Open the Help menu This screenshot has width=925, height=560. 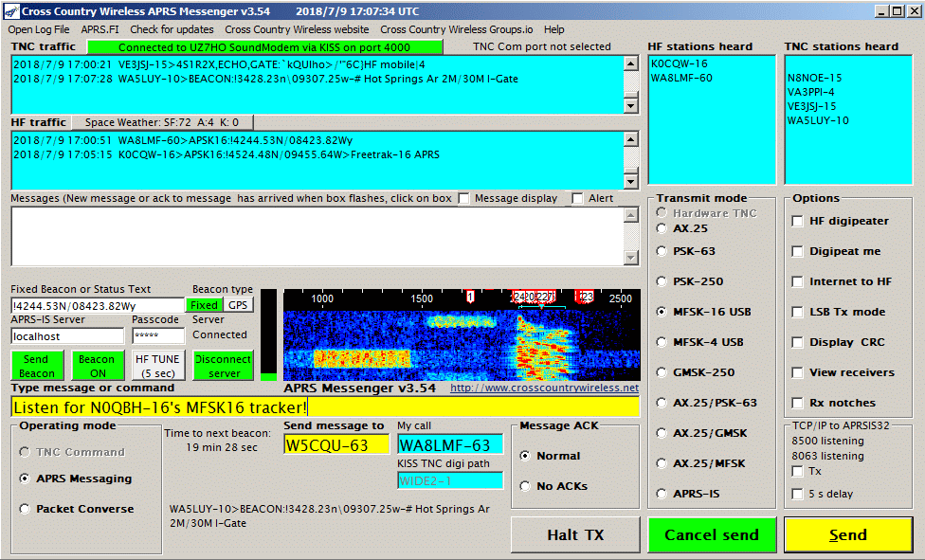pyautogui.click(x=553, y=29)
